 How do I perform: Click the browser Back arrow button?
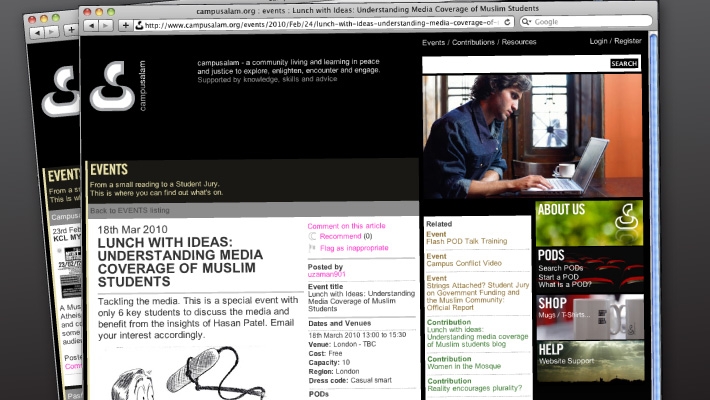point(91,26)
